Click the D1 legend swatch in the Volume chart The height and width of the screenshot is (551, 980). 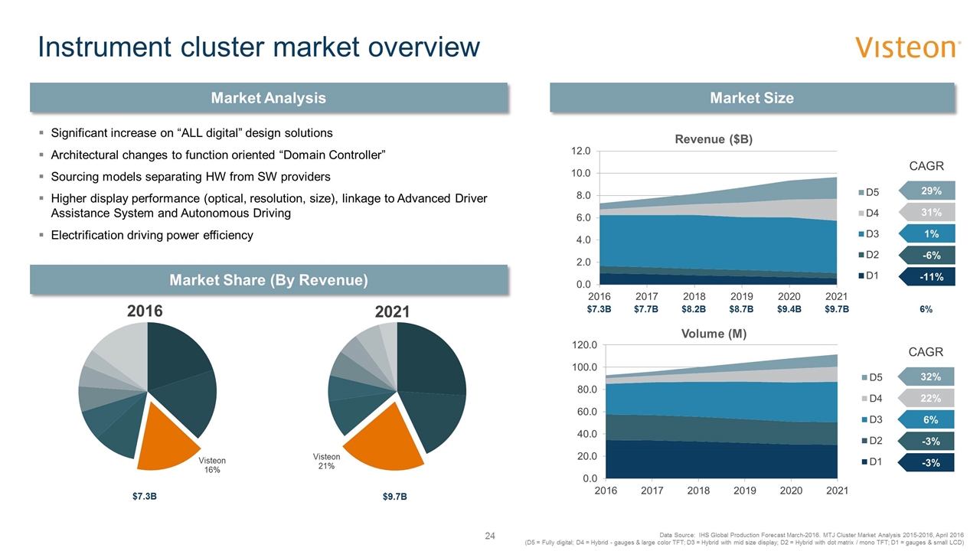863,461
